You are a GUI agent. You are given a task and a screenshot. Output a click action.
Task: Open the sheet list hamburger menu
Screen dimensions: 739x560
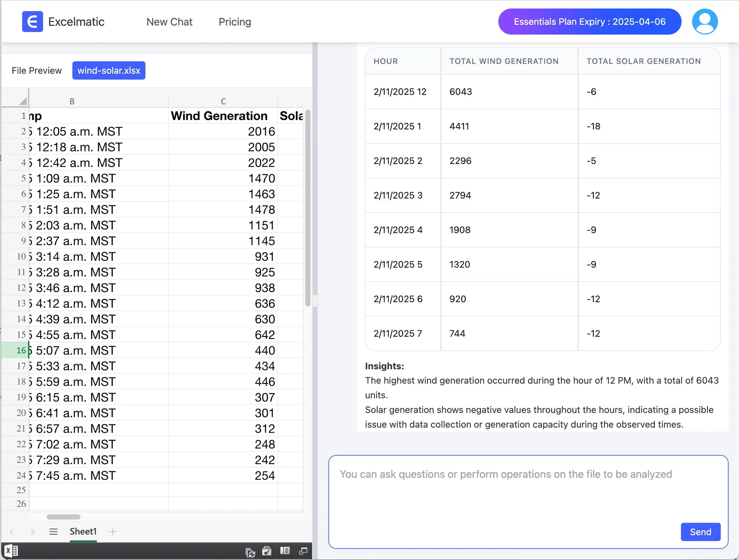[x=53, y=532]
